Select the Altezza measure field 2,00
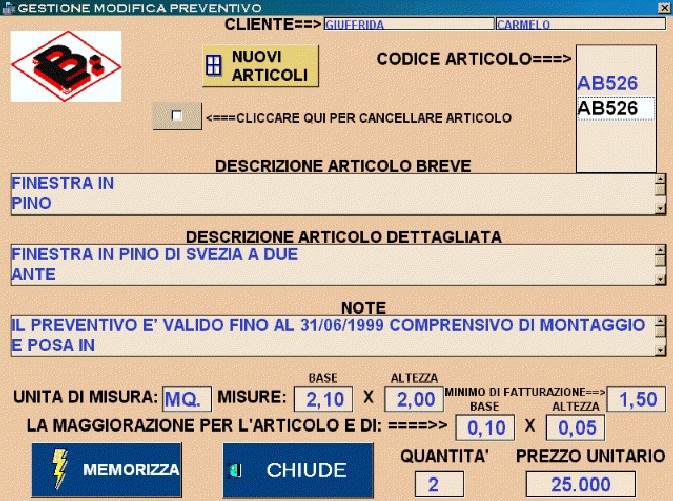This screenshot has width=673, height=501. point(411,400)
